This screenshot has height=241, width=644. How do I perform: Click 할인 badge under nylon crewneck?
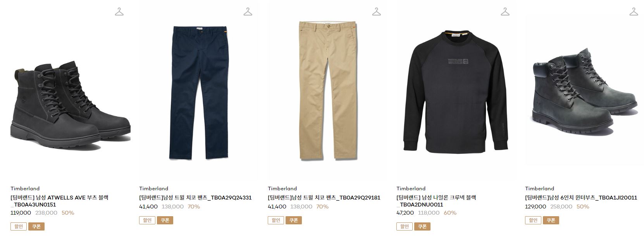pyautogui.click(x=405, y=226)
